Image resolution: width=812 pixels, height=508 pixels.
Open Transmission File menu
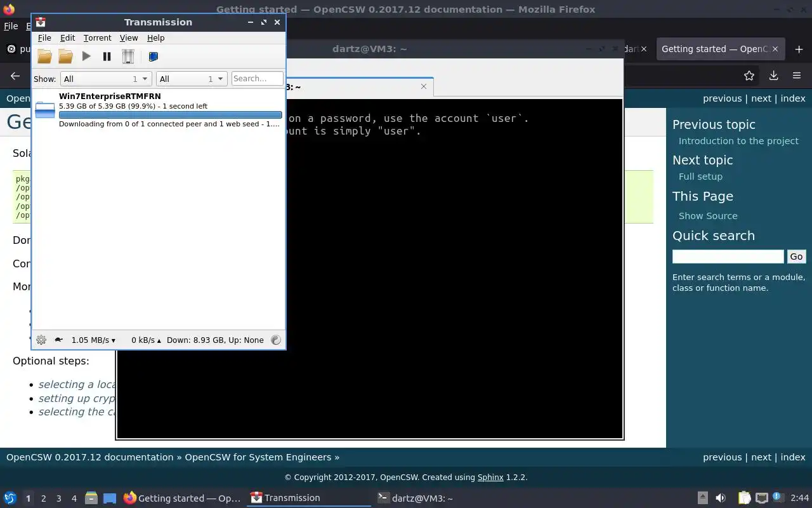[x=44, y=38]
